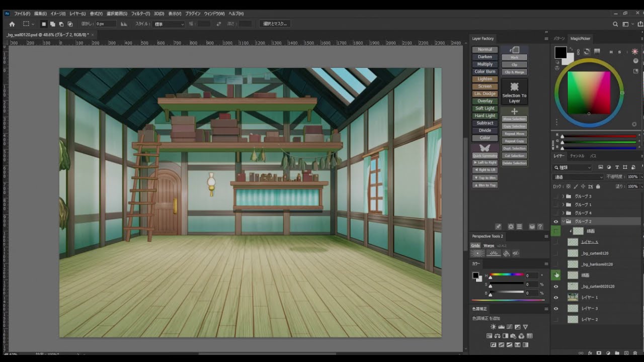Switch to the チャンネル tab
Screen dimensions: 644x362
(x=577, y=156)
